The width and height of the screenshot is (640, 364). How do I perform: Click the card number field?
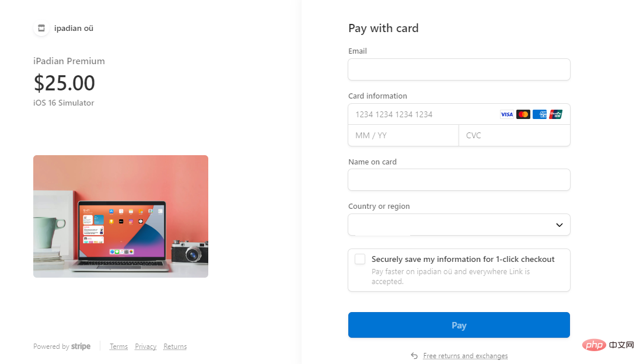[420, 114]
